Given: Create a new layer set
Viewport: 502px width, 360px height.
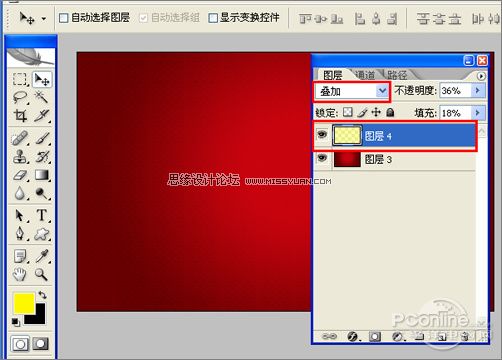Looking at the screenshot, I should point(419,336).
